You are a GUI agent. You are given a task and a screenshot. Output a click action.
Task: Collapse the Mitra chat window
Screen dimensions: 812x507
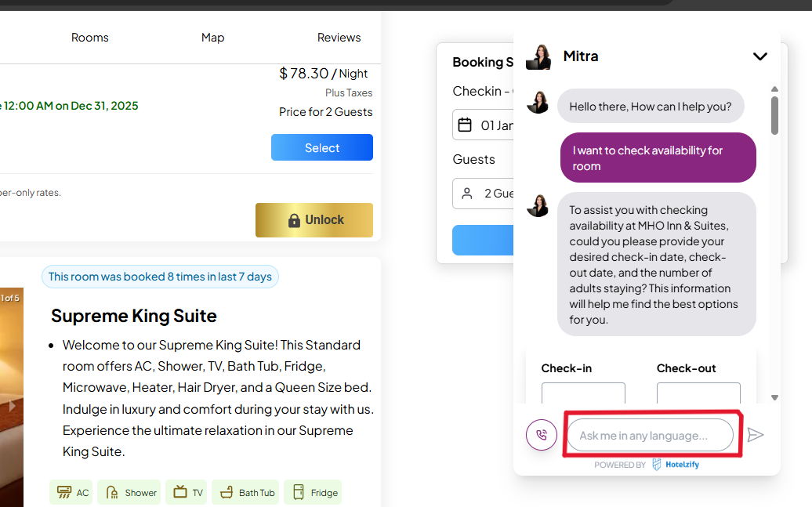point(759,56)
